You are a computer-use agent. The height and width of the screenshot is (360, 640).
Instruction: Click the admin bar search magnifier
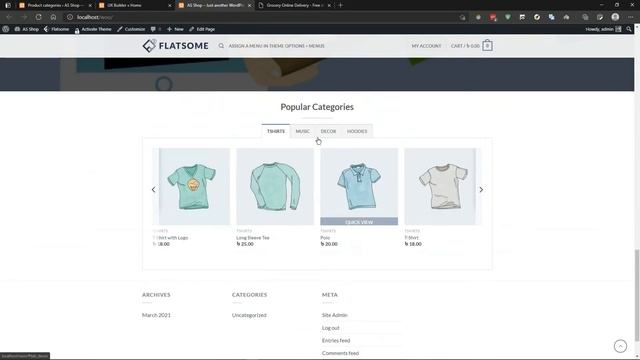629,29
